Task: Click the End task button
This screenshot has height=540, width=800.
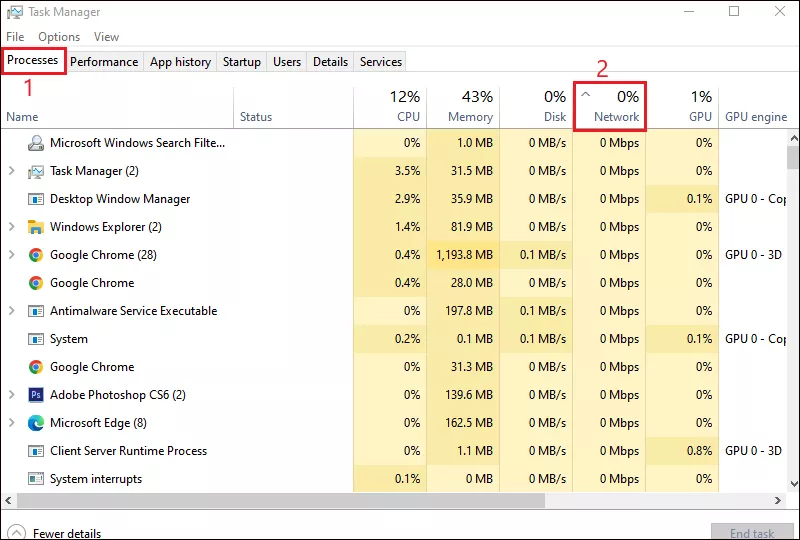Action: click(752, 533)
